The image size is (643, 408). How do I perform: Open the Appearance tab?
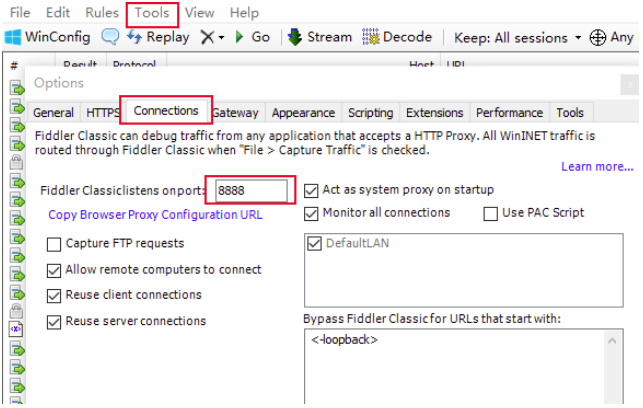(x=303, y=112)
